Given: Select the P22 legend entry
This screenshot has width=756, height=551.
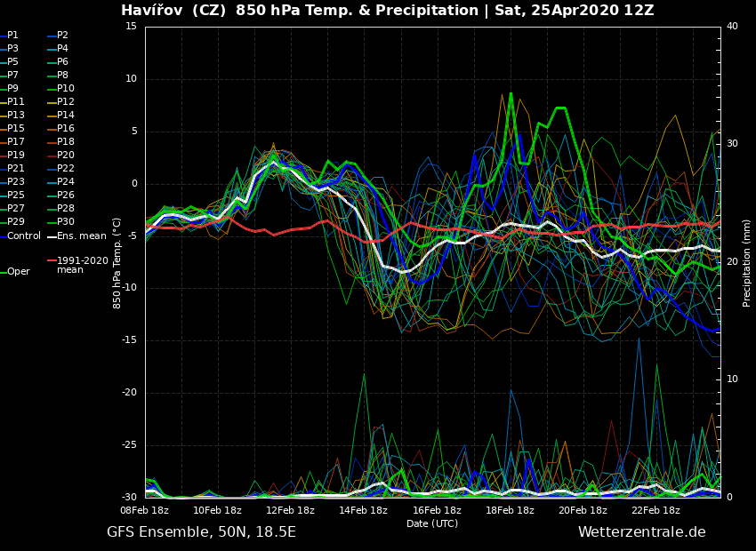Looking at the screenshot, I should pyautogui.click(x=65, y=169).
